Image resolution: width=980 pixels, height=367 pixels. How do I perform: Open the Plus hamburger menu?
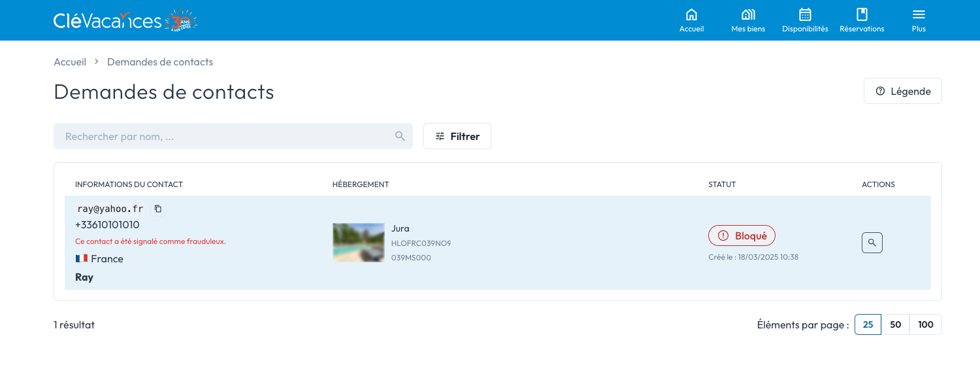pyautogui.click(x=919, y=20)
